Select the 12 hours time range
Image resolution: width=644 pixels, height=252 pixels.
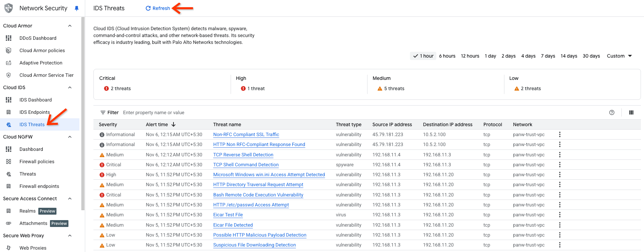(470, 56)
